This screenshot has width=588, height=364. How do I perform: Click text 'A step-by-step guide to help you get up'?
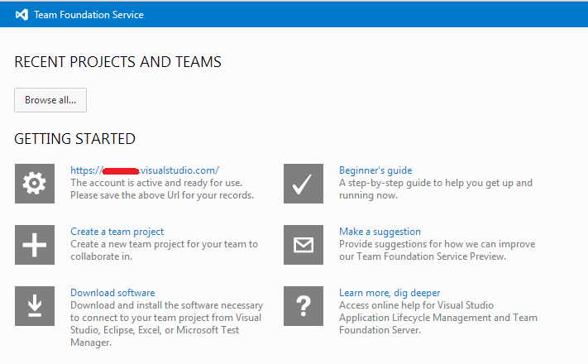click(427, 183)
